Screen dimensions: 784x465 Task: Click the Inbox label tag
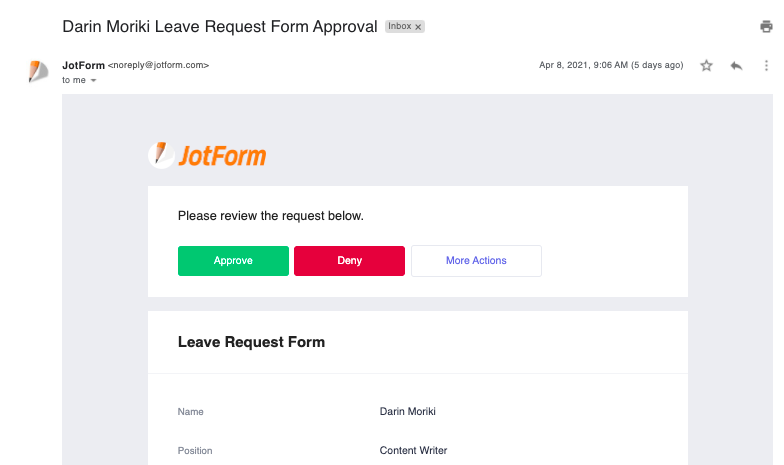[399, 27]
